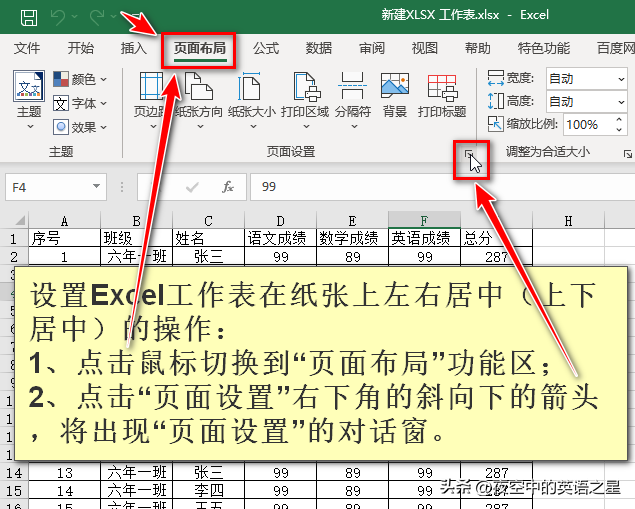
Task: Open the 效果 theme effects menu
Action: coord(80,127)
